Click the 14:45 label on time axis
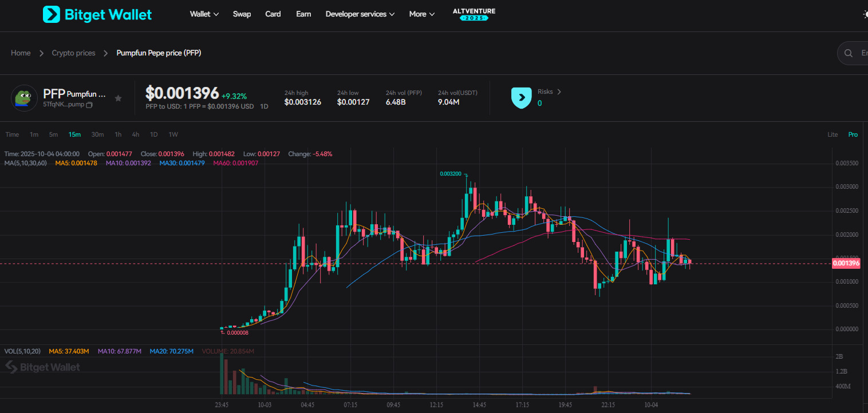Screen dimensions: 868x413 (479, 404)
